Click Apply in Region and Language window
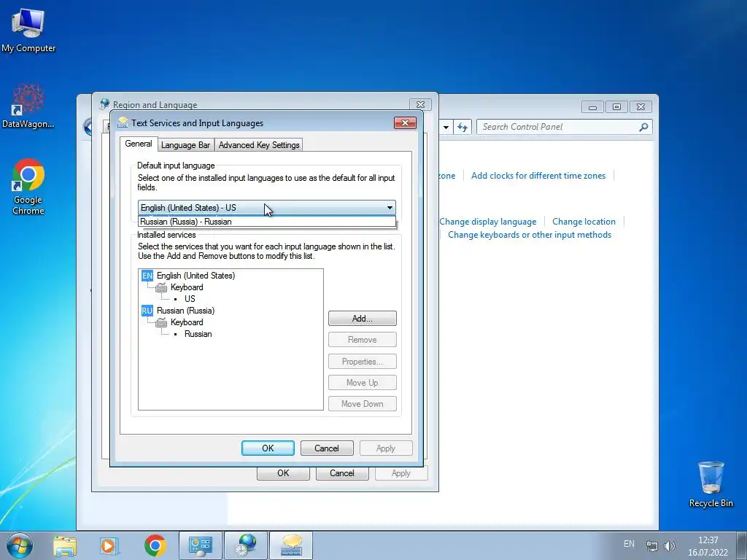Screen dimensions: 747x560 click(x=401, y=473)
